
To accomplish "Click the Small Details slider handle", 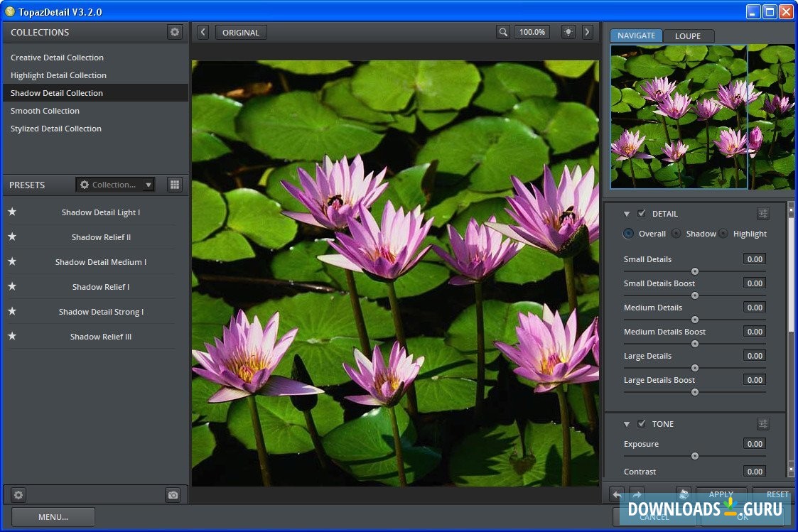I will [x=695, y=271].
